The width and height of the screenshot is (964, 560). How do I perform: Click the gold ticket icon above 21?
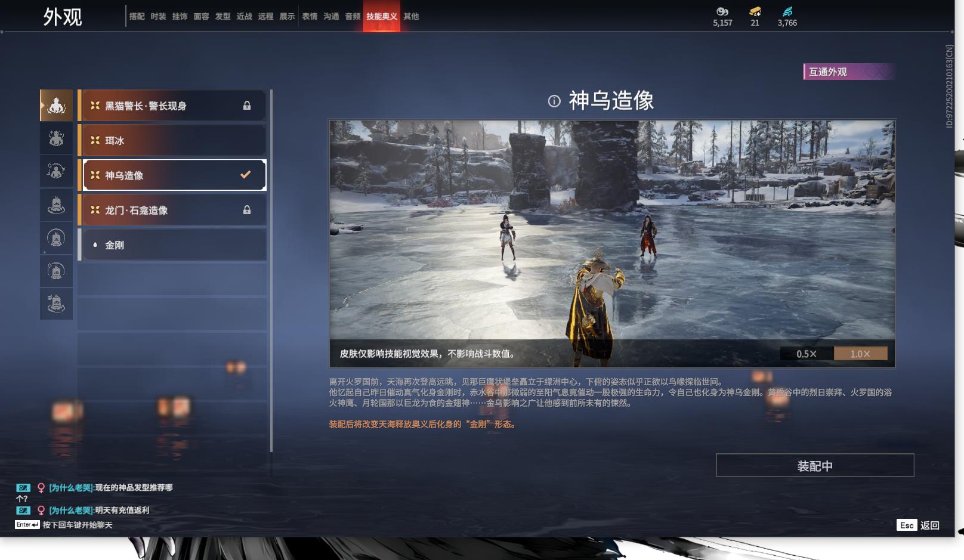tap(755, 11)
